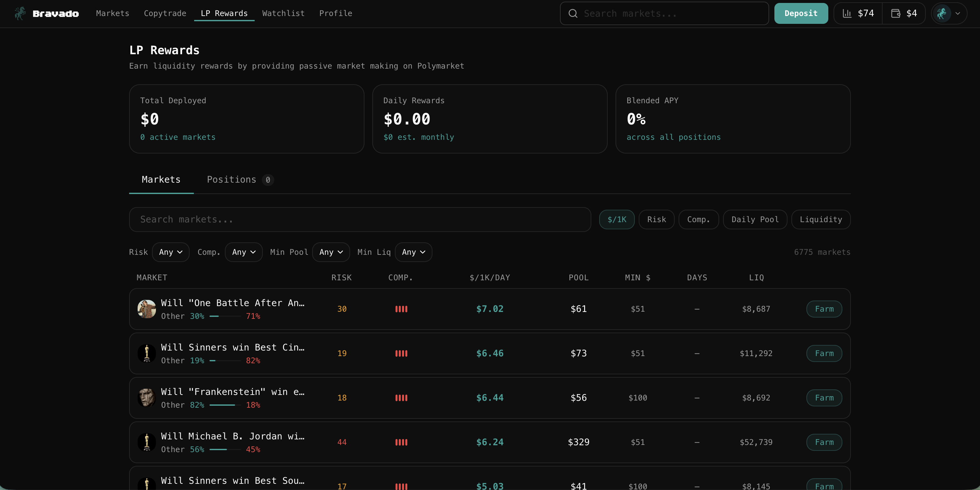Click the Oscar statue icon for Michael B. Jordan market
Viewport: 980px width, 490px height.
pyautogui.click(x=146, y=442)
